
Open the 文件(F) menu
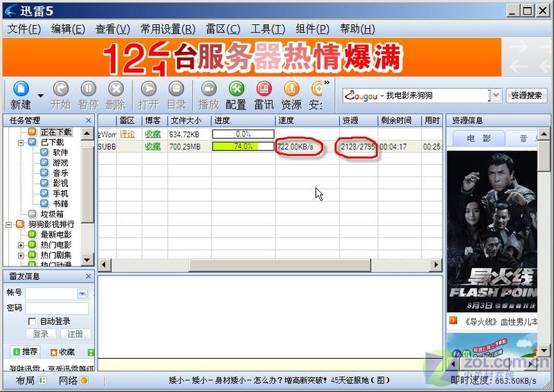pos(24,29)
